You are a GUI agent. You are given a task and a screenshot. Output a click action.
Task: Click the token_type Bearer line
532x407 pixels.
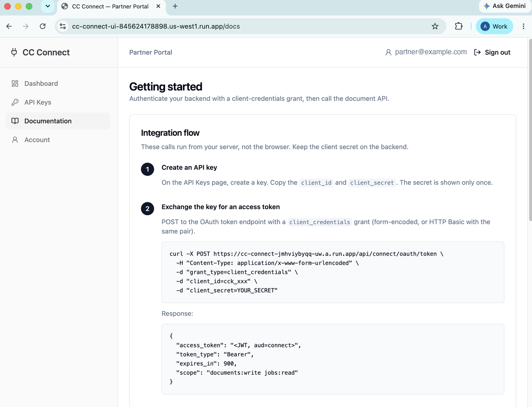[215, 355]
